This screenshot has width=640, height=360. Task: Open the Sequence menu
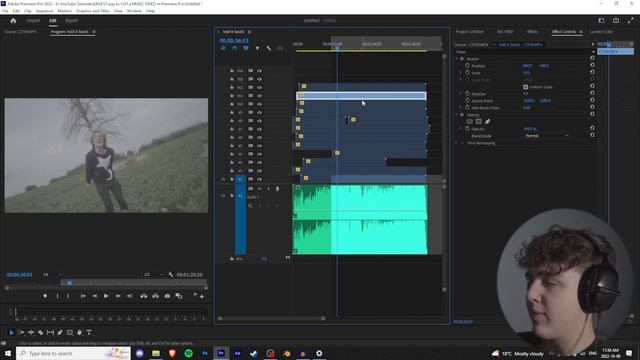[44, 11]
